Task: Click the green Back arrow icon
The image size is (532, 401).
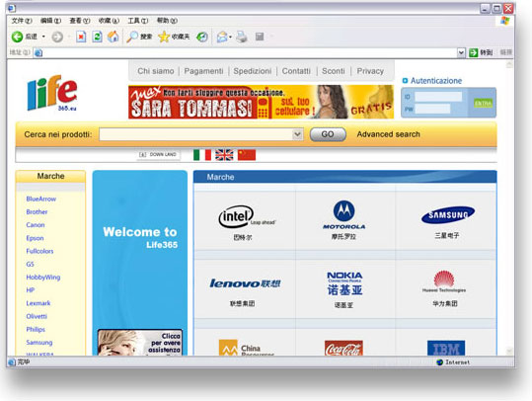Action: pos(17,37)
